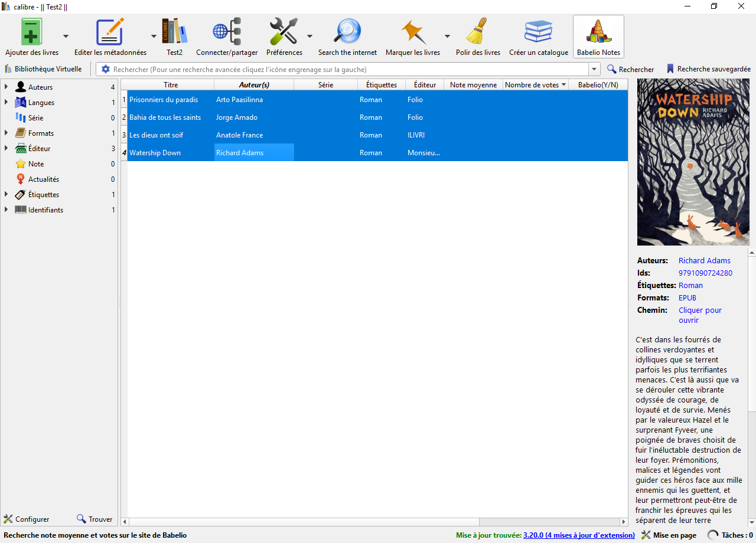The height and width of the screenshot is (543, 756).
Task: Click the Série category icon
Action: 21,118
